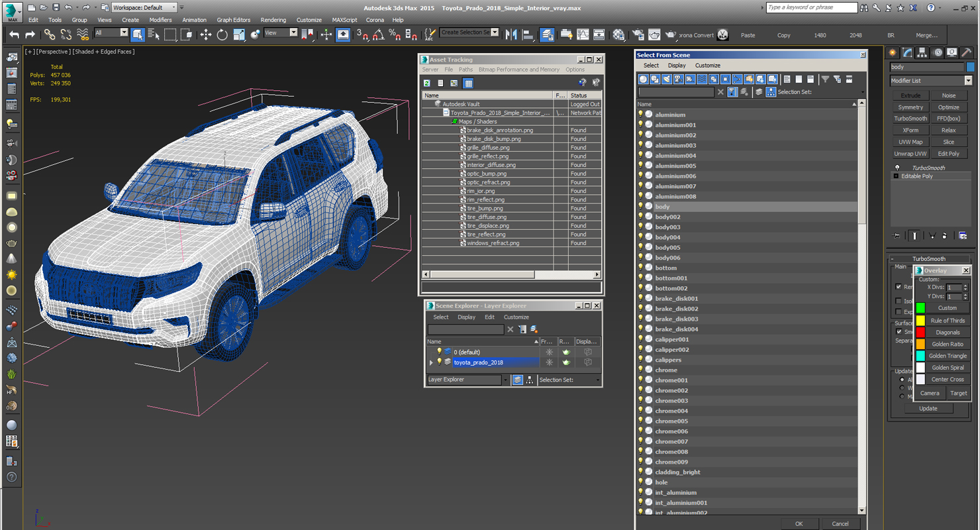Screen dimensions: 980x530
Task: Select the When Rendering radio option
Action: pyautogui.click(x=902, y=388)
